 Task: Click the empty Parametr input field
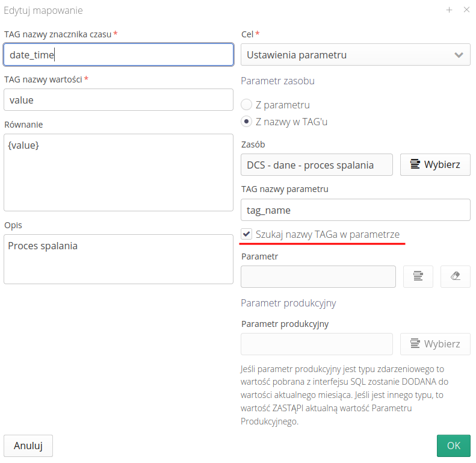(x=318, y=276)
